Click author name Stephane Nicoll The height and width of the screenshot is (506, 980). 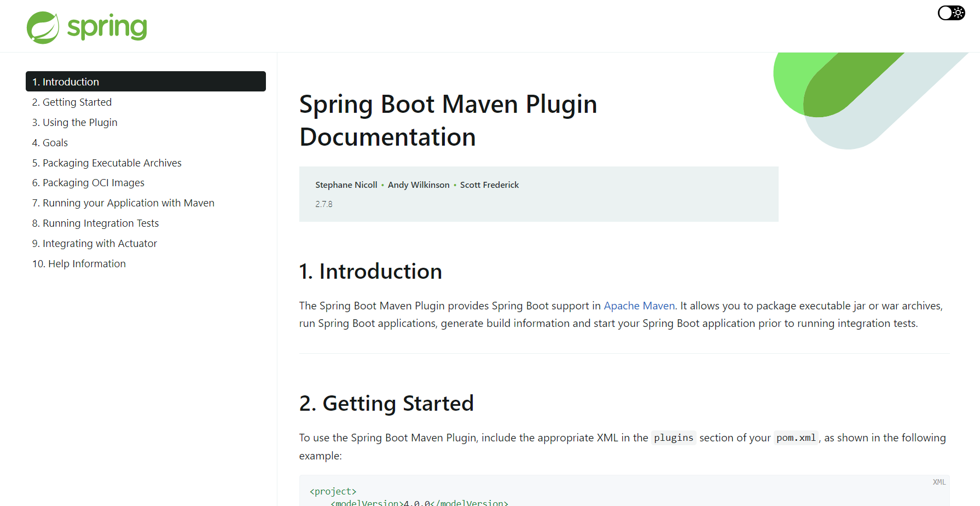click(x=346, y=185)
